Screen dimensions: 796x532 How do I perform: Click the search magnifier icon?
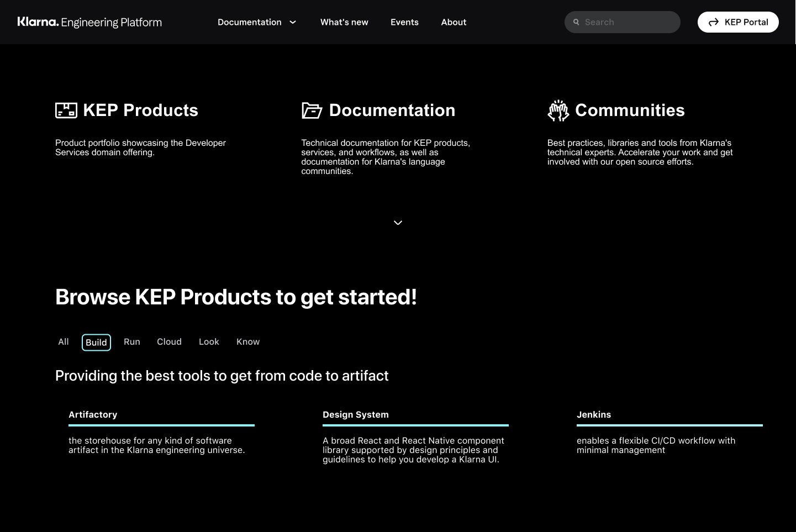[576, 22]
